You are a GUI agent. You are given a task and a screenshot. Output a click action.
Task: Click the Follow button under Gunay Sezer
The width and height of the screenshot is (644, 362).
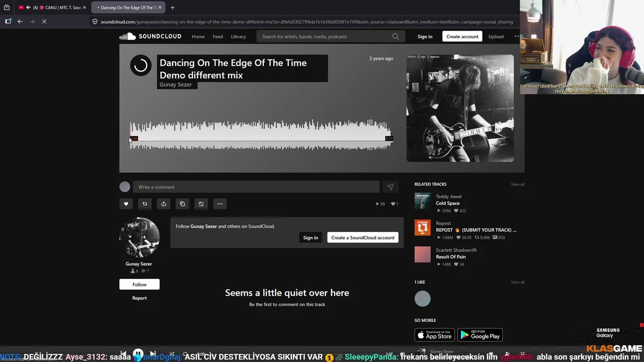click(139, 285)
